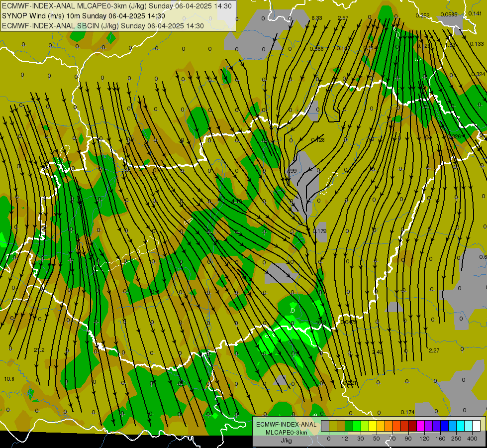
Task: Click the 30 tick label in legend
Action: 360,439
